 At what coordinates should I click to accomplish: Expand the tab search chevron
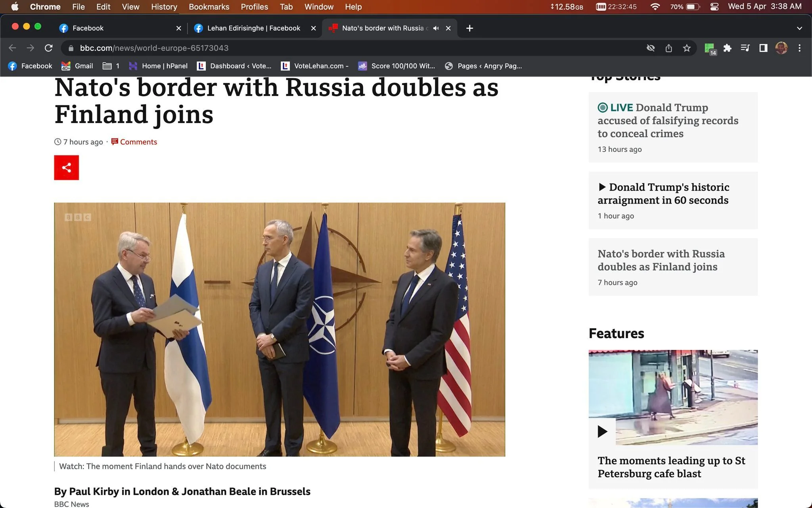tap(799, 28)
